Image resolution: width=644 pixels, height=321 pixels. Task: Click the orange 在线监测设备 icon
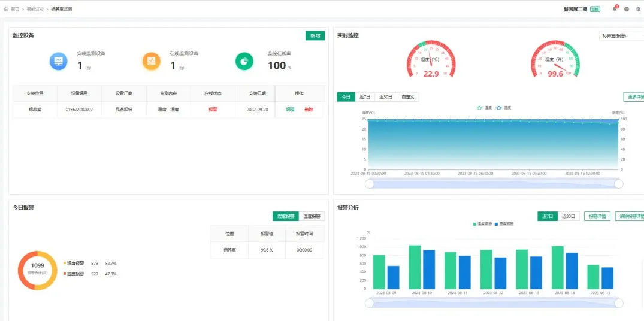pyautogui.click(x=151, y=61)
